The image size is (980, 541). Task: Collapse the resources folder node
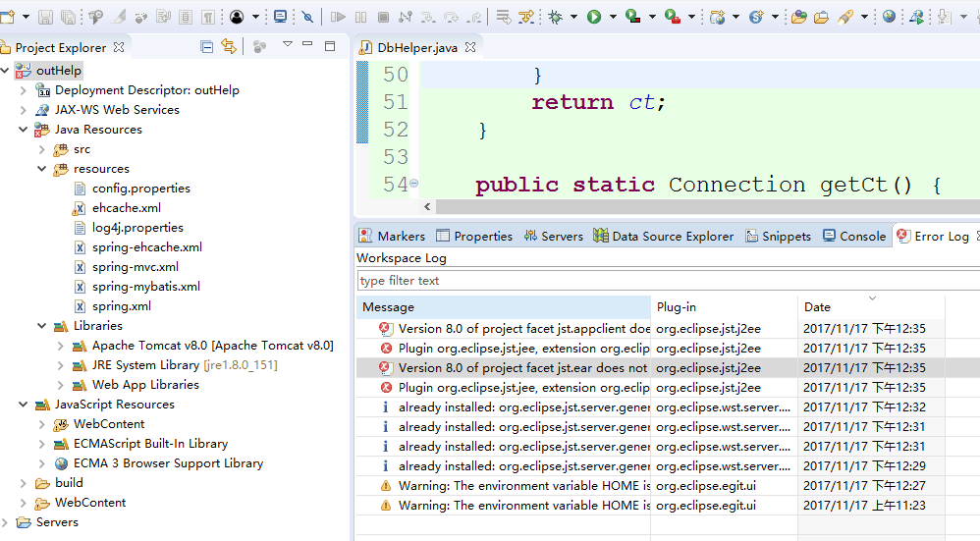pos(42,169)
